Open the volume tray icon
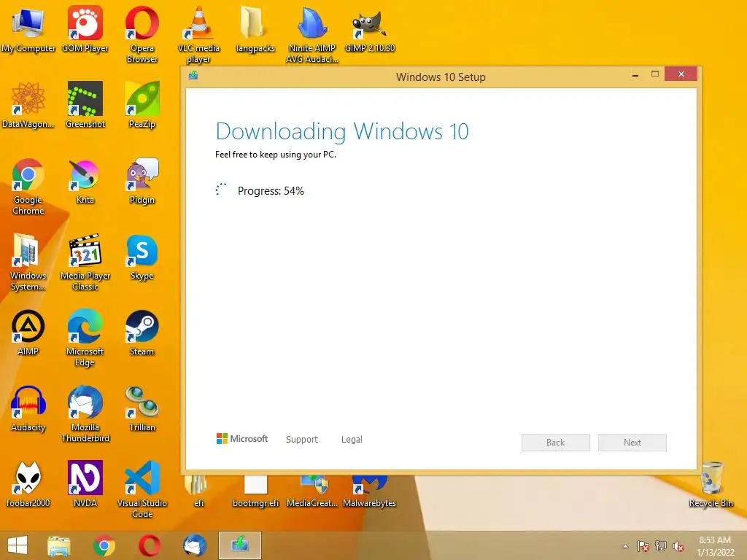Screen dimensions: 747x560 (x=678, y=546)
